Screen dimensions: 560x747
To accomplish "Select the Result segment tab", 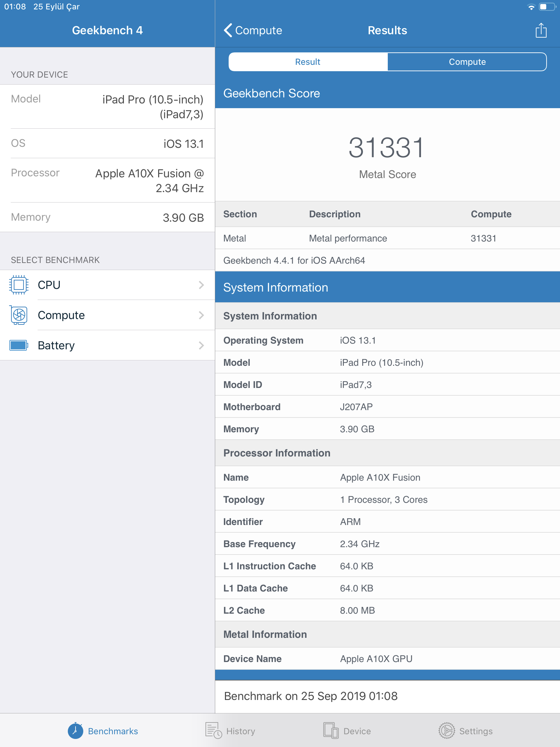I will tap(308, 62).
